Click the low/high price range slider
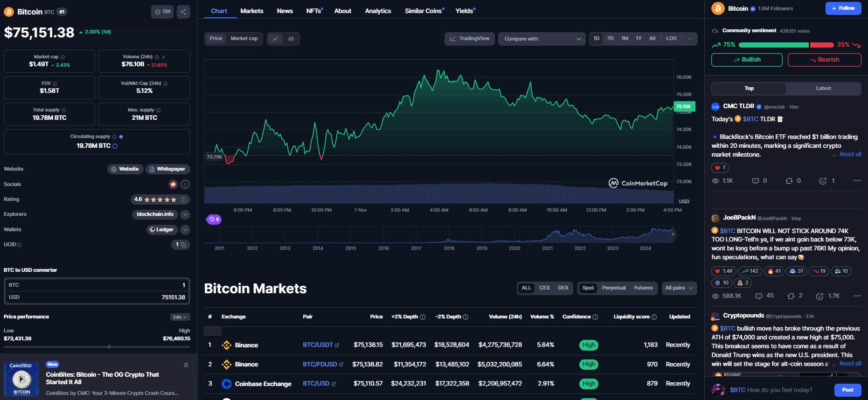Image resolution: width=868 pixels, height=400 pixels. (x=97, y=346)
